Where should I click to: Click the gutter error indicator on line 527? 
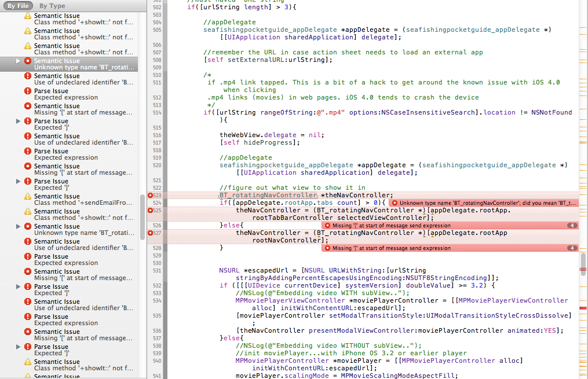tap(151, 233)
